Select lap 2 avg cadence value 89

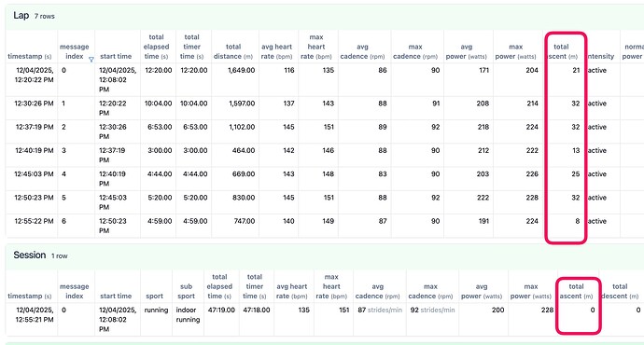click(383, 127)
